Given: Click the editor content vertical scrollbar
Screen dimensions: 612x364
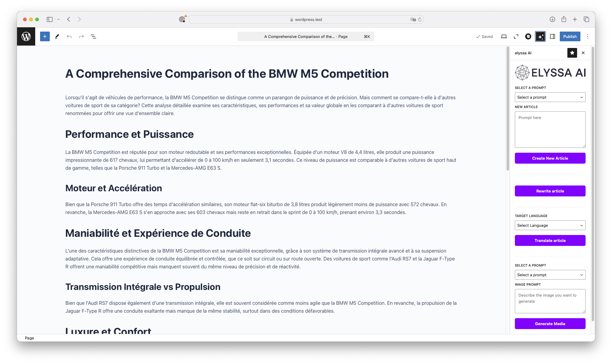Looking at the screenshot, I should pos(508,109).
